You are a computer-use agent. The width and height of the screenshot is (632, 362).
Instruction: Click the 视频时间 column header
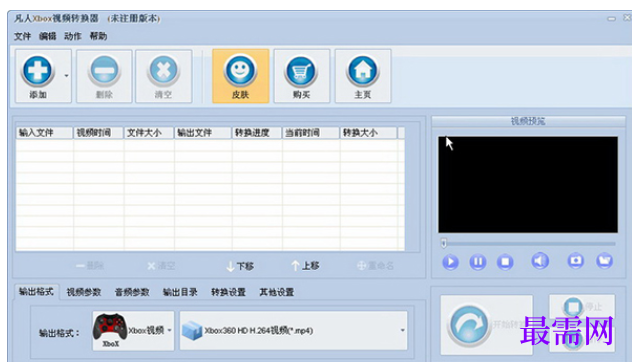coord(98,133)
